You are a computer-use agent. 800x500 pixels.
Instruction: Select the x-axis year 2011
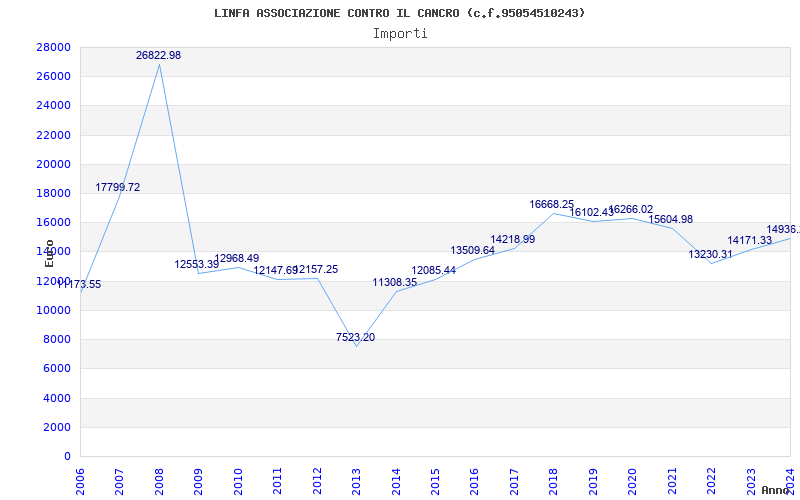(278, 482)
